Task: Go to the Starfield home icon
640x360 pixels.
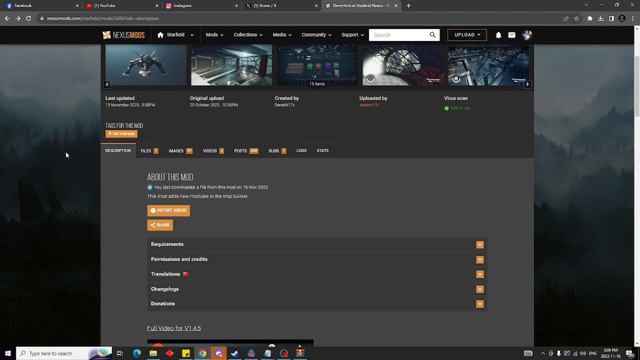Action: 160,35
